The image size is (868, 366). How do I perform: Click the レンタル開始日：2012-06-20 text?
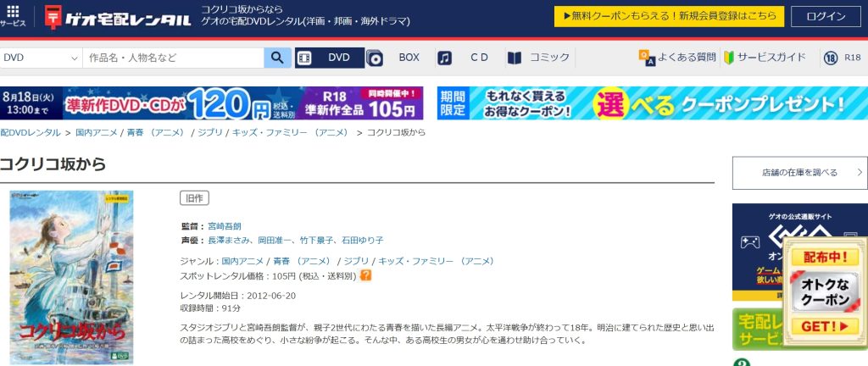click(x=238, y=296)
